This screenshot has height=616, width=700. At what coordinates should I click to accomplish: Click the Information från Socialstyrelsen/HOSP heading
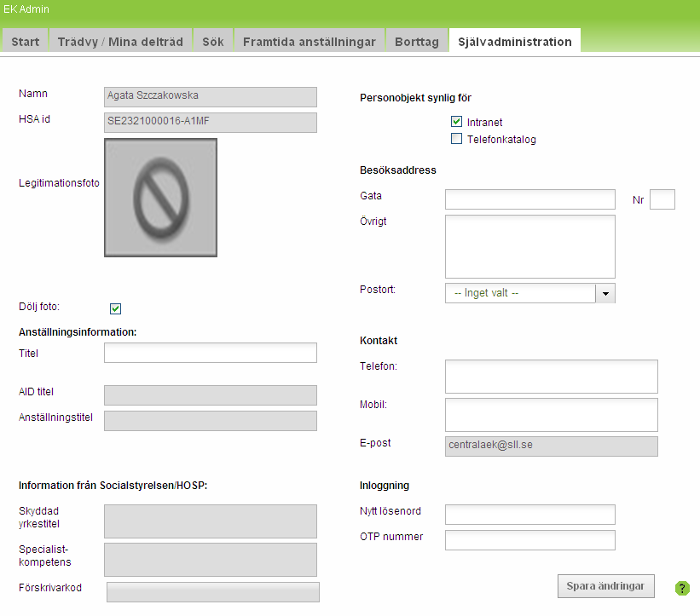[x=113, y=486]
